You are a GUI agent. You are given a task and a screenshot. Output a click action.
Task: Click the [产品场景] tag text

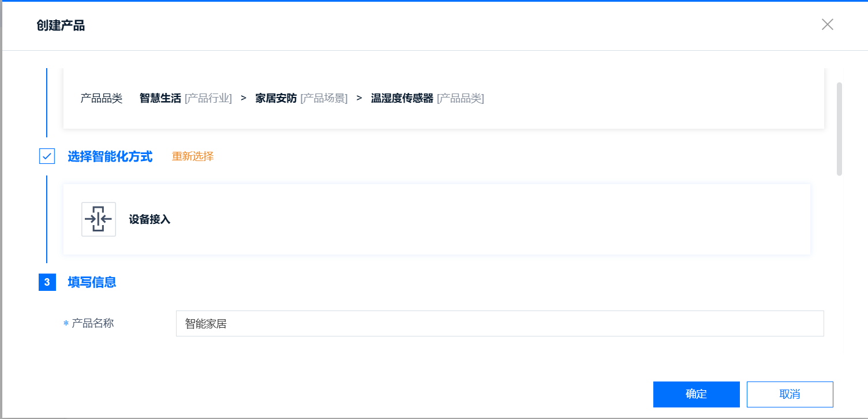pos(324,99)
